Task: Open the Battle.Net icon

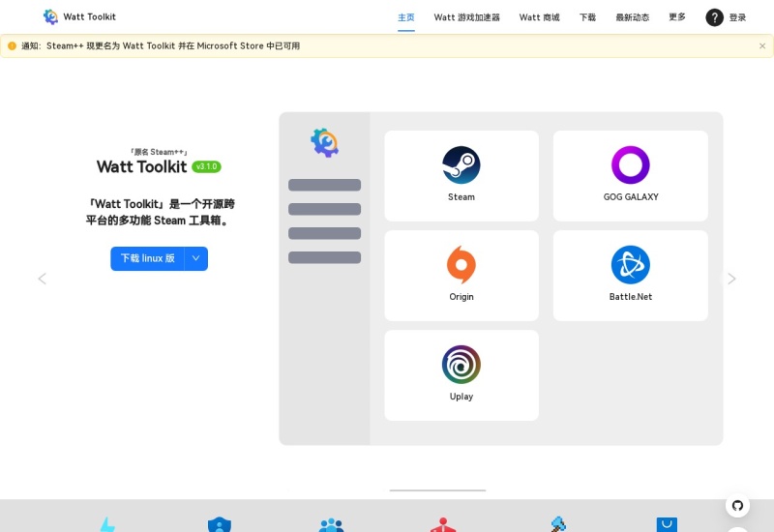Action: tap(630, 265)
